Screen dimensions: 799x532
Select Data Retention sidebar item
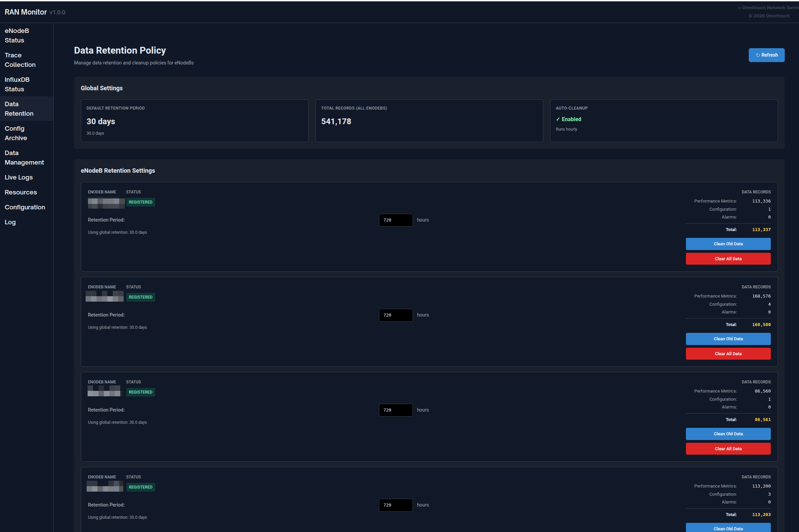click(19, 109)
